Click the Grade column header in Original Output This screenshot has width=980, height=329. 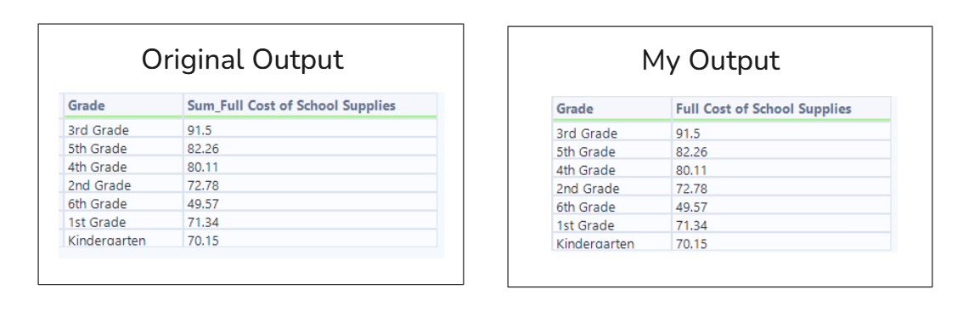click(123, 105)
